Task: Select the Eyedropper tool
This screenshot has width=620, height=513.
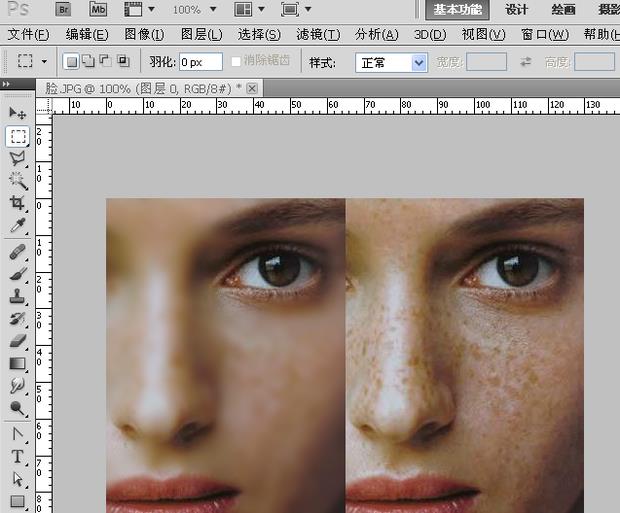Action: tap(18, 226)
